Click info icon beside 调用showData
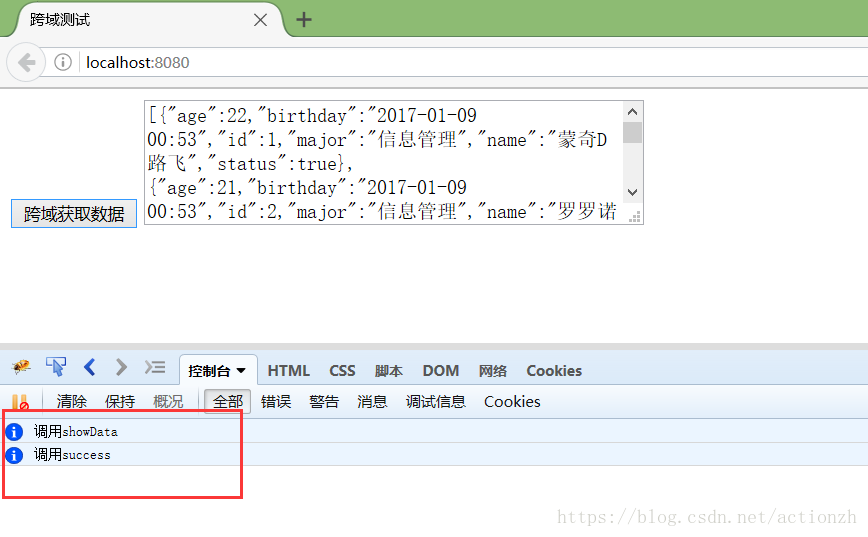Screen dimensions: 868x537 [14, 431]
